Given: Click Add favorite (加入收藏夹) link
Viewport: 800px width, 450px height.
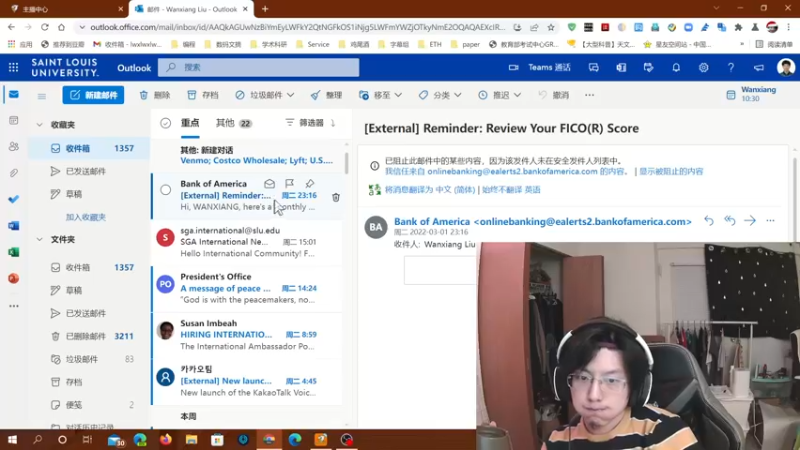Looking at the screenshot, I should point(86,217).
